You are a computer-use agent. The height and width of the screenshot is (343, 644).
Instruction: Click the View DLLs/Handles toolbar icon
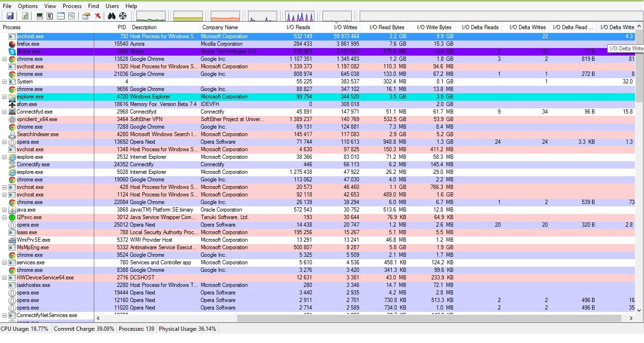(71, 16)
